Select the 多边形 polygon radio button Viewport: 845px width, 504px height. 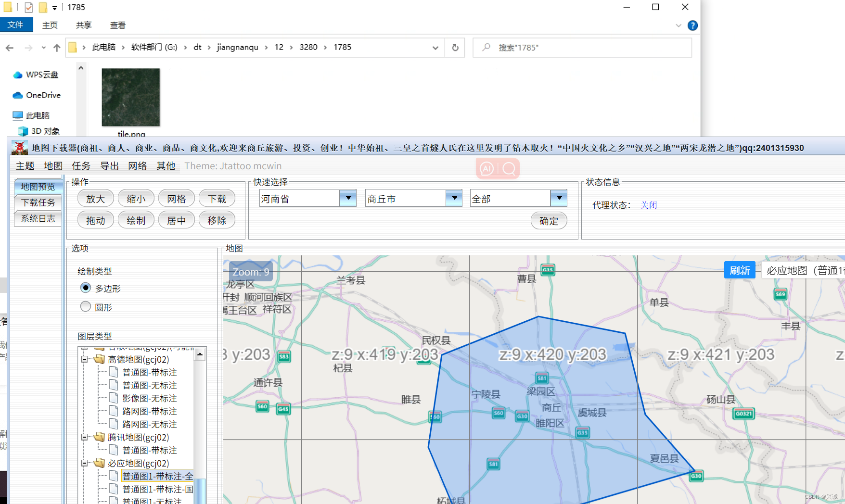(x=86, y=288)
